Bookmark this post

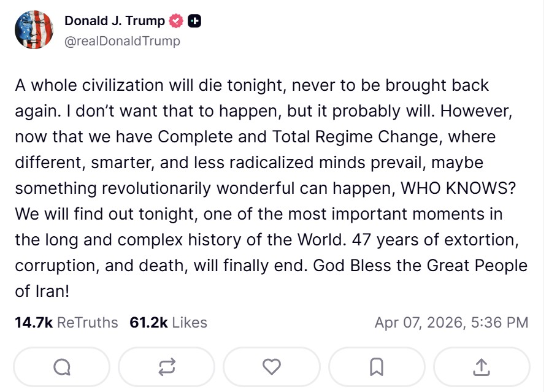377,367
